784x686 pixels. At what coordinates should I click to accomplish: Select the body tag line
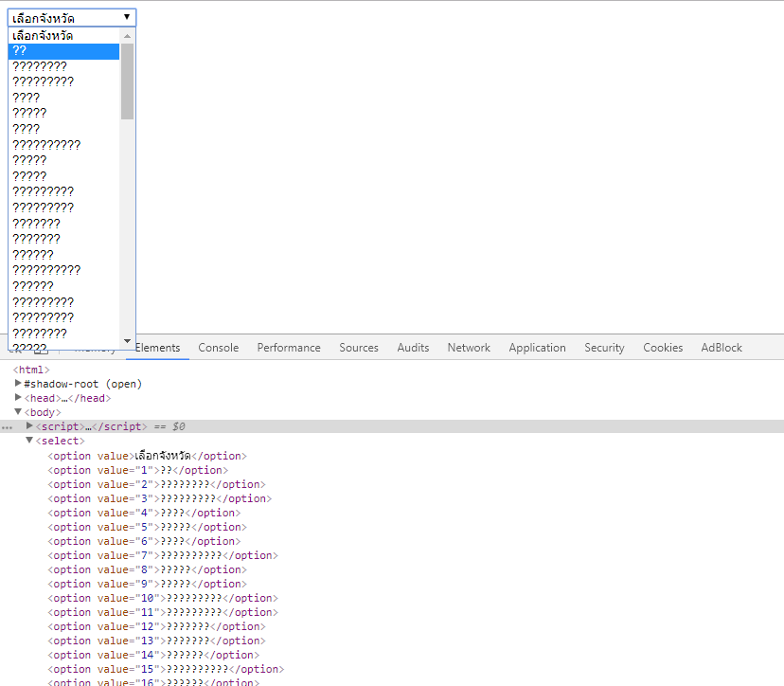tap(43, 412)
